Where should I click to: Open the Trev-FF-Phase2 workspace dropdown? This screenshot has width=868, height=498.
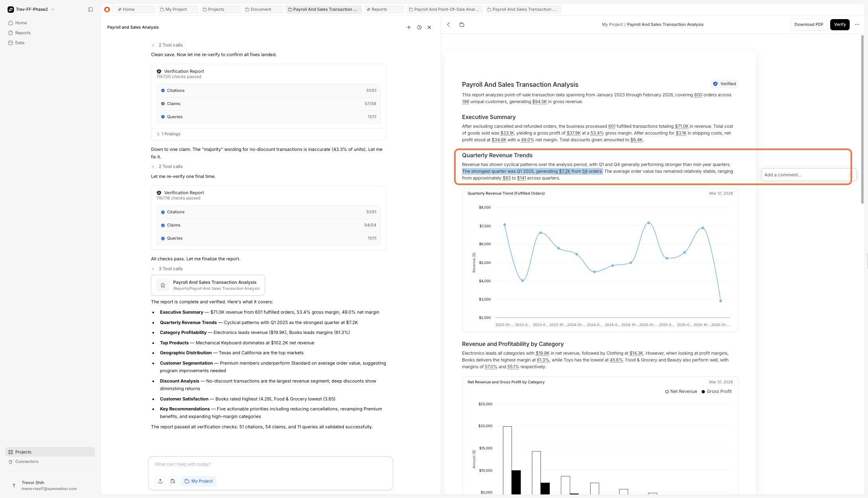[x=31, y=9]
